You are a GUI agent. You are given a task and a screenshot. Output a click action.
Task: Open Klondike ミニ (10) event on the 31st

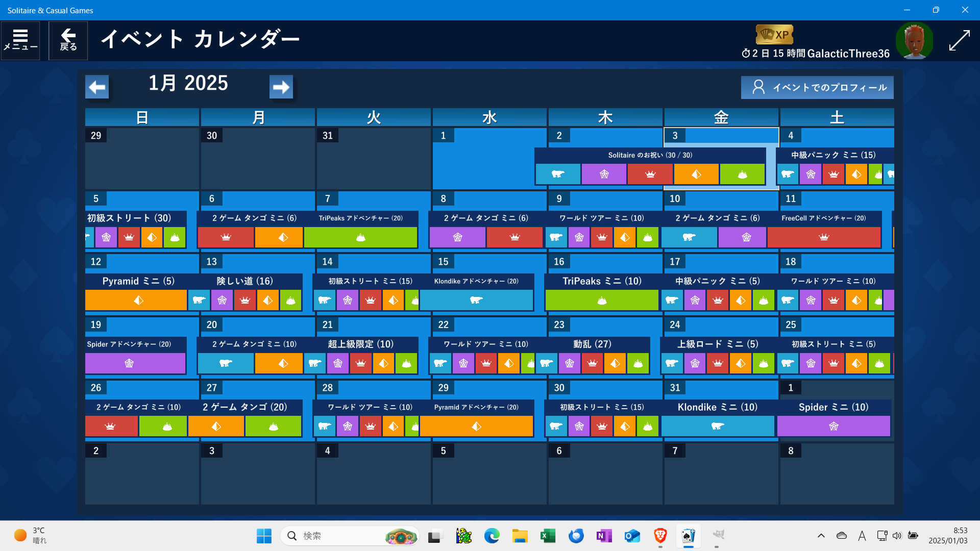click(x=718, y=427)
